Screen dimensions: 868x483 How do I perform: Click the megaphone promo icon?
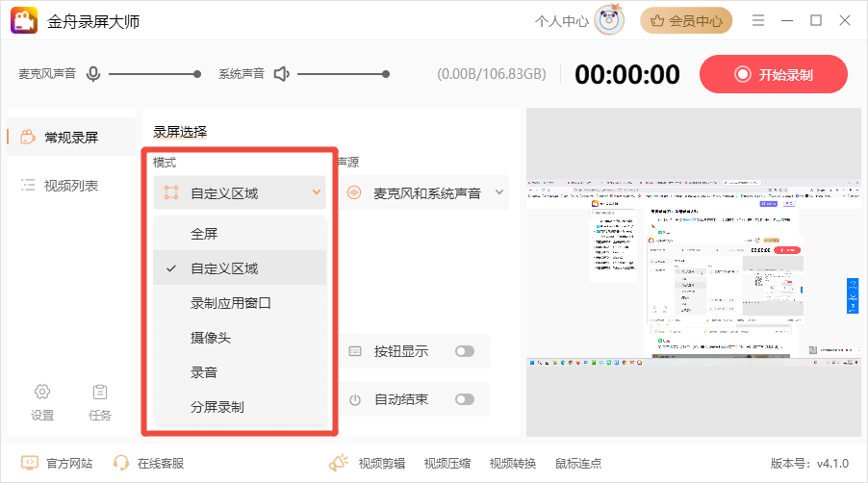pyautogui.click(x=339, y=463)
